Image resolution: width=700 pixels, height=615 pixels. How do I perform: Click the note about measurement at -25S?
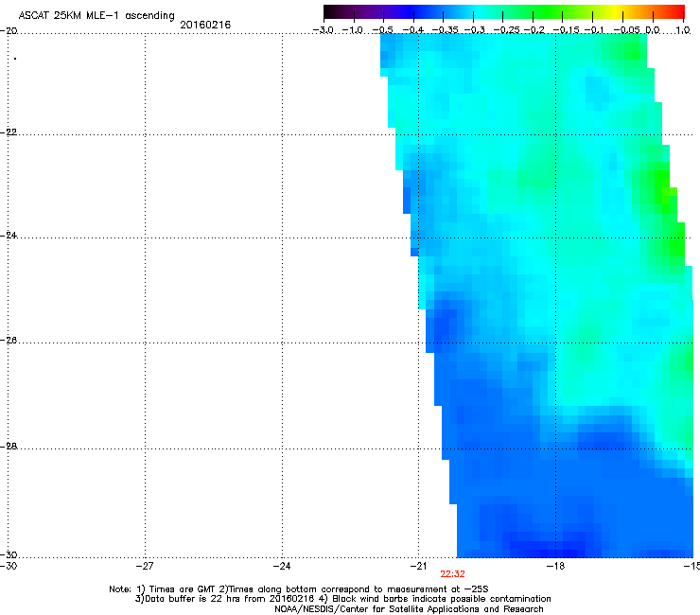coord(354,589)
